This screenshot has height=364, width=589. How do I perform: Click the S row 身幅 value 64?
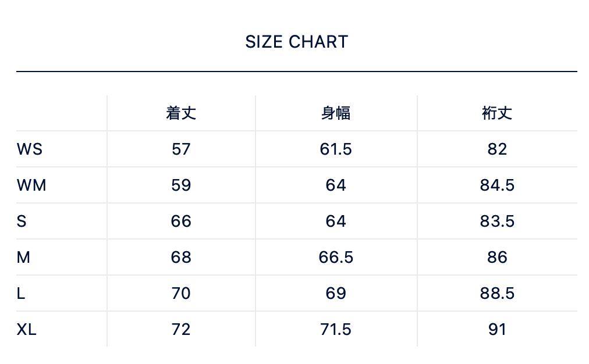[336, 222]
